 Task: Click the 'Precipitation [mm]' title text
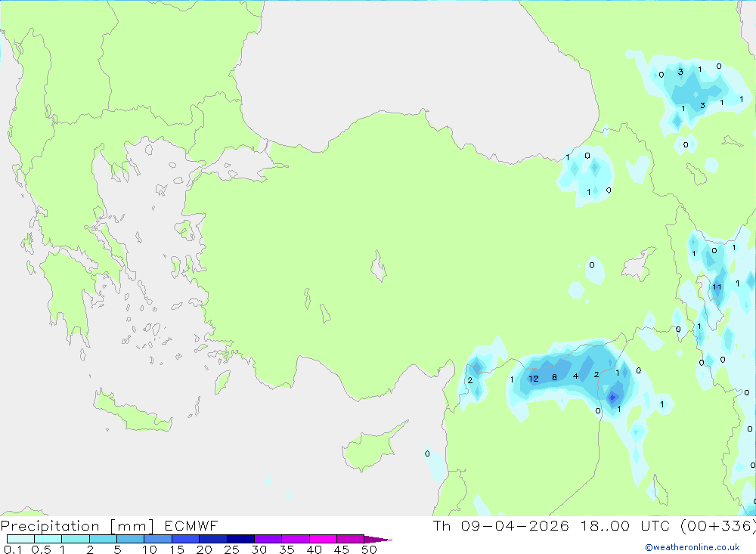click(x=77, y=526)
